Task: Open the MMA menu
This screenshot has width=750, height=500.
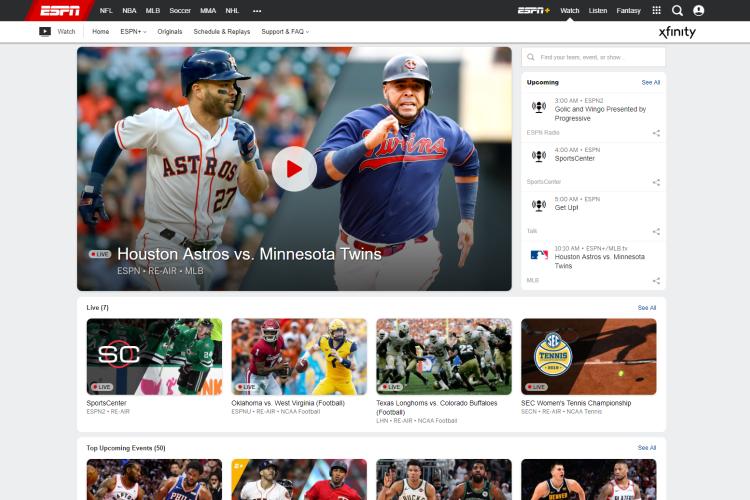Action: click(208, 11)
